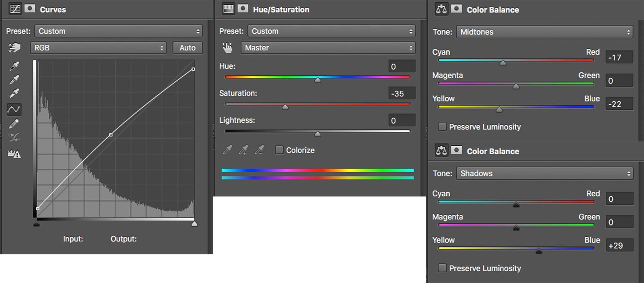Open the Midtones Tone dropdown
Viewport: 644px width, 283px height.
545,32
